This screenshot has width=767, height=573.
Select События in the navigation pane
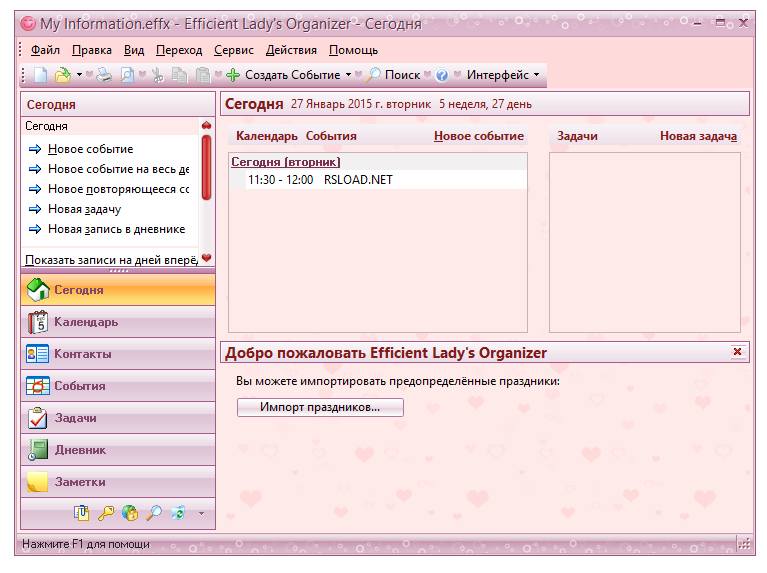[x=118, y=386]
